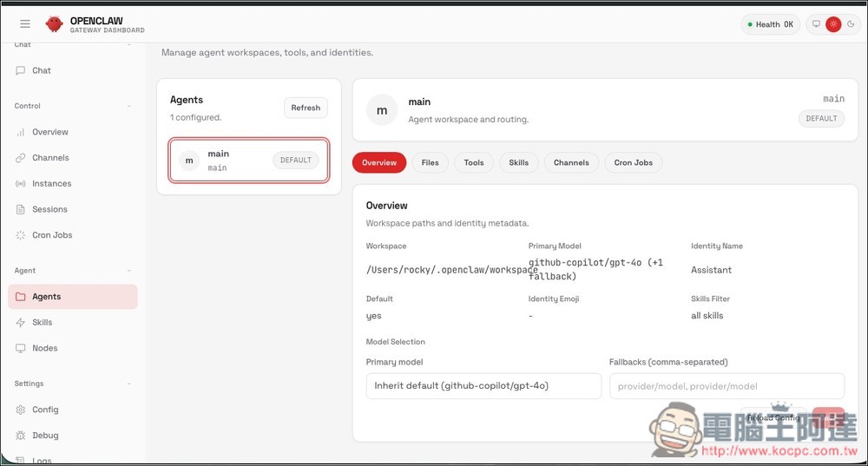868x466 pixels.
Task: Open Sessions in the sidebar
Action: tap(73, 209)
